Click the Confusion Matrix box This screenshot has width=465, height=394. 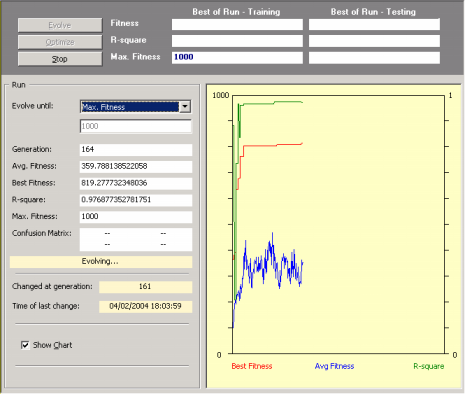pyautogui.click(x=136, y=239)
